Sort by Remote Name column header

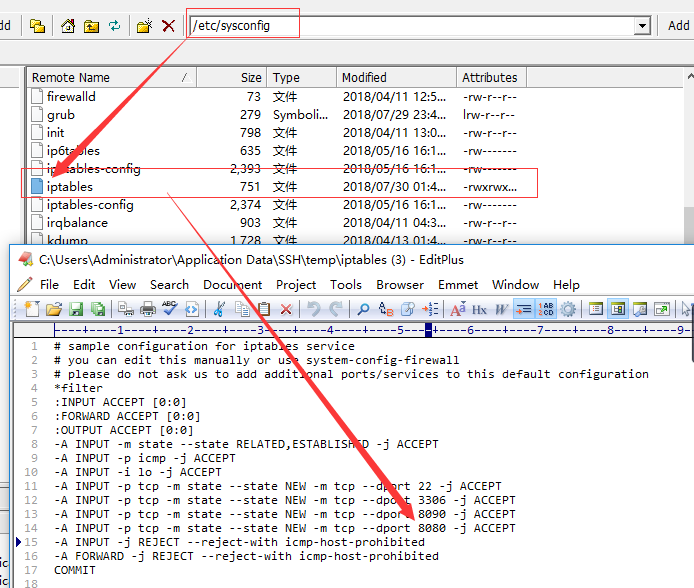pos(112,77)
